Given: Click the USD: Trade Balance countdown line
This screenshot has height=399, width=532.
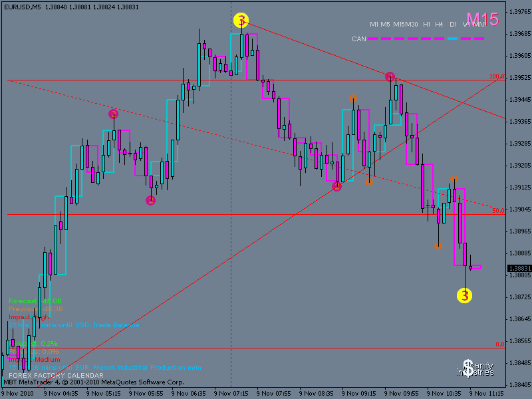Looking at the screenshot, I should coord(74,325).
